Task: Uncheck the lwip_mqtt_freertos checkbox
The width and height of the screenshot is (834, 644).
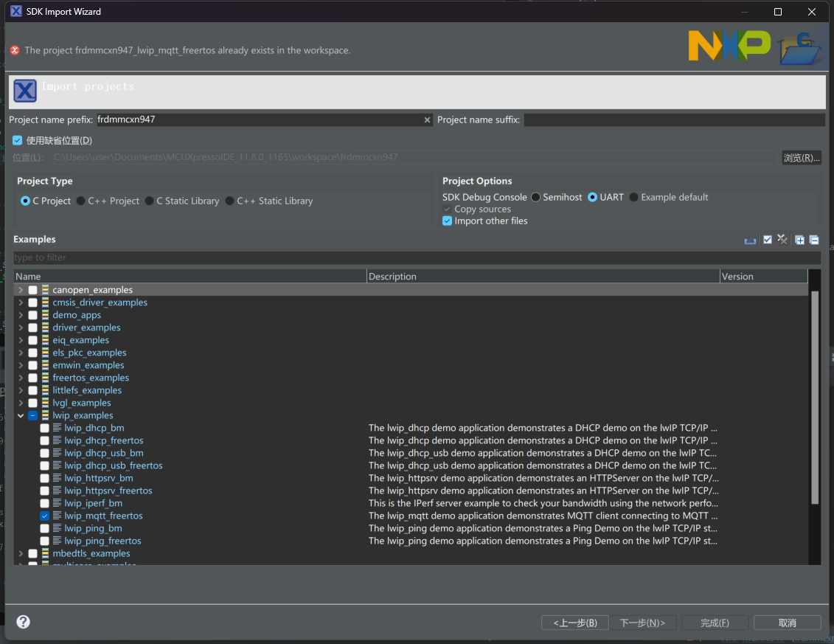Action: (45, 516)
